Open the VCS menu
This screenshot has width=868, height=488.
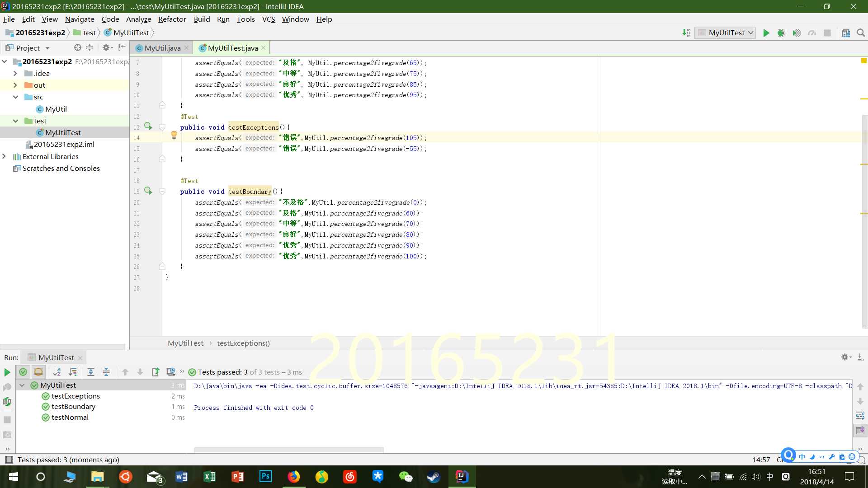pyautogui.click(x=269, y=19)
